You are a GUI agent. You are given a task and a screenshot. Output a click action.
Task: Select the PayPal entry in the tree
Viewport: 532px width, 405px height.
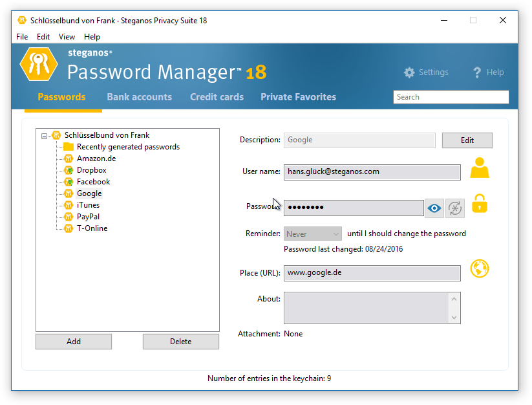(x=88, y=217)
